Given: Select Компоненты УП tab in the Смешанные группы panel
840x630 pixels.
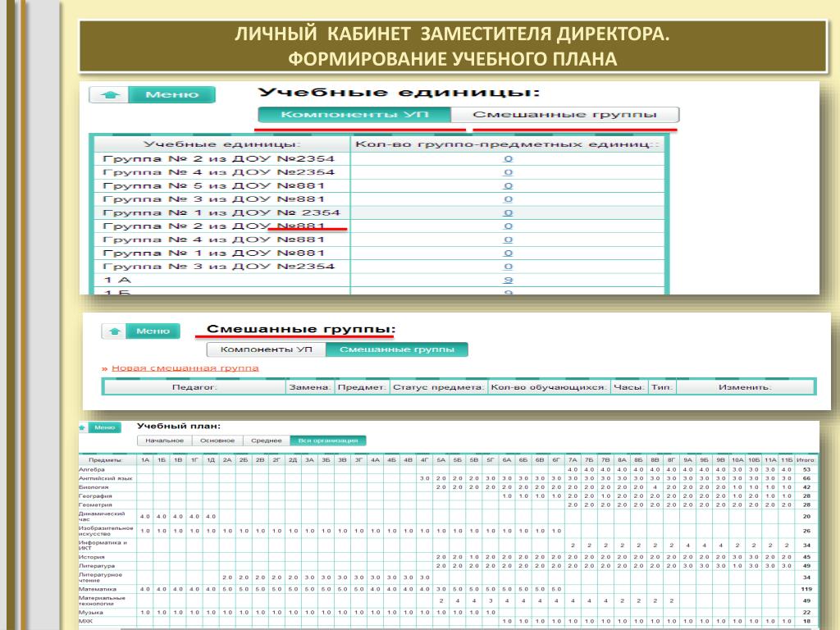Looking at the screenshot, I should 267,349.
